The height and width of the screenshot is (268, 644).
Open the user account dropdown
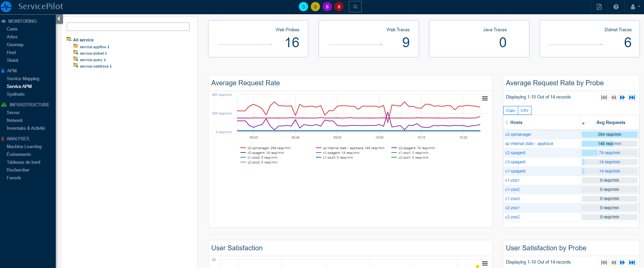634,7
